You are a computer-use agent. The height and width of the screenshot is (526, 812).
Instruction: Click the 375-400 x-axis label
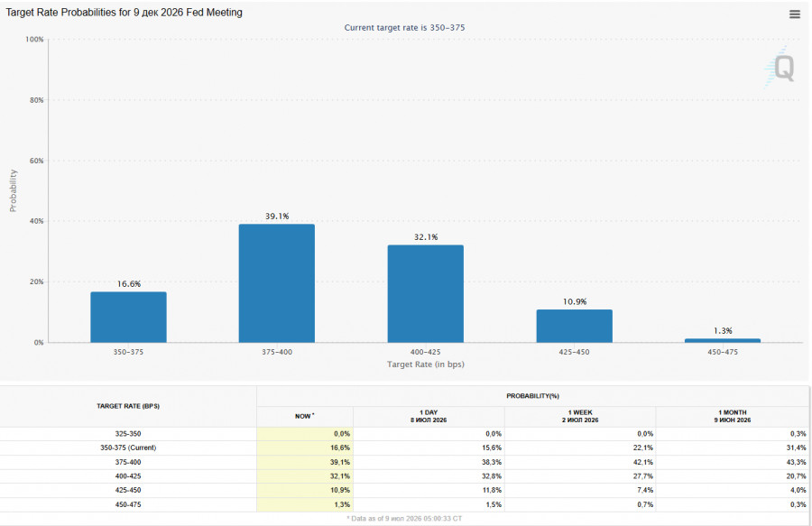[277, 352]
